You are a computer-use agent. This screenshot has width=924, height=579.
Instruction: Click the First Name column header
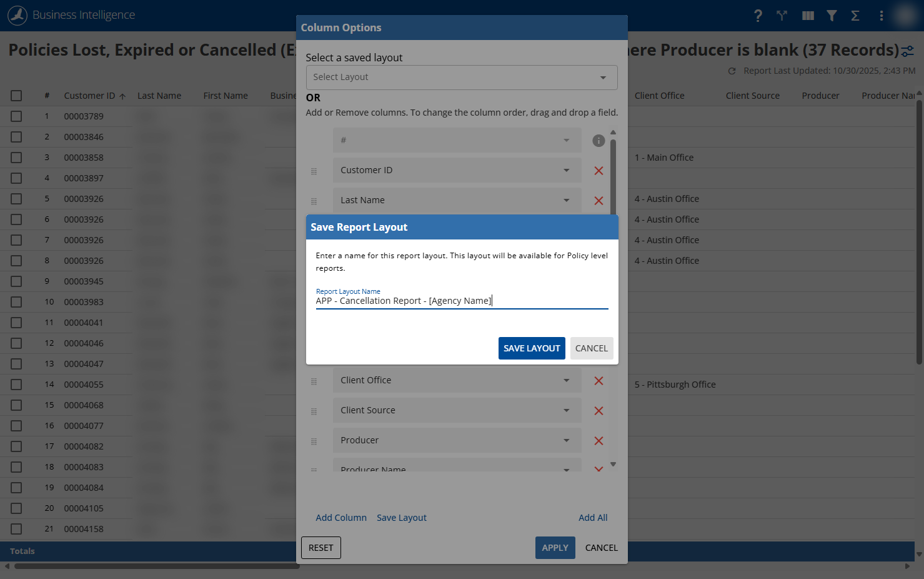(x=226, y=96)
